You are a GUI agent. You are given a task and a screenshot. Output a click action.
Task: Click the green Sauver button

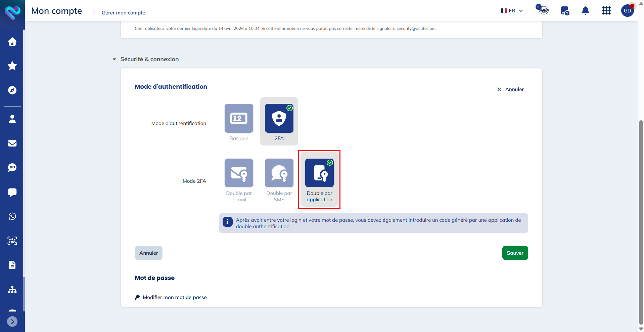click(515, 253)
